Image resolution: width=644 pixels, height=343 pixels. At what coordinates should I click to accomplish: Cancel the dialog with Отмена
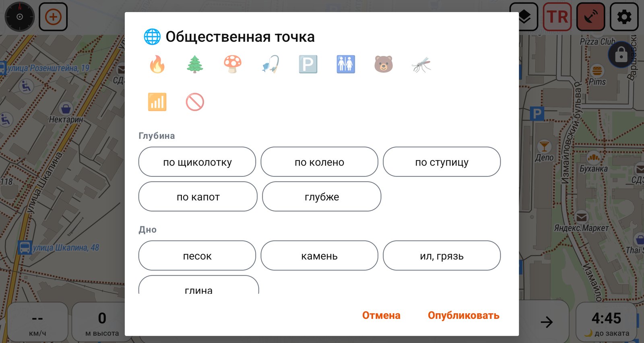381,315
